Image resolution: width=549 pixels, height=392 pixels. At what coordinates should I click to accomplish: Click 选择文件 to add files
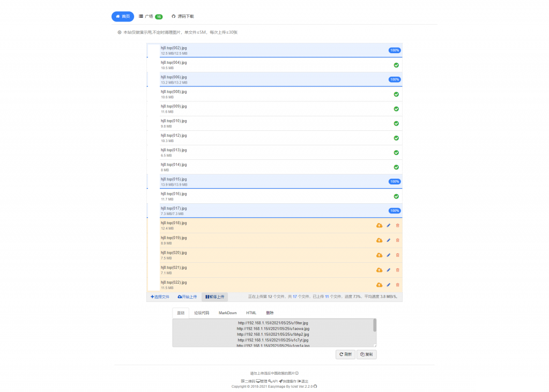(x=160, y=297)
